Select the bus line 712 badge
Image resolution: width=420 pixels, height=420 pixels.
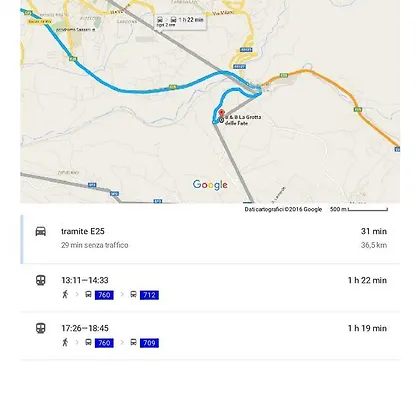pyautogui.click(x=149, y=295)
